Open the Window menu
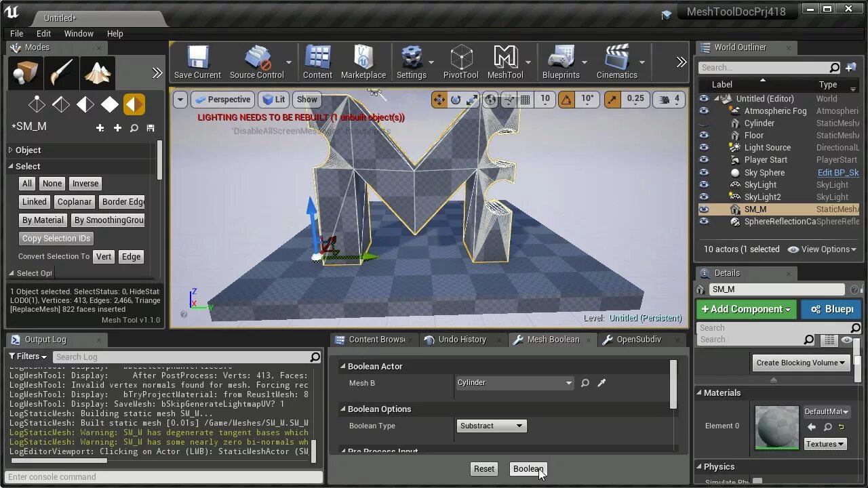 click(79, 34)
